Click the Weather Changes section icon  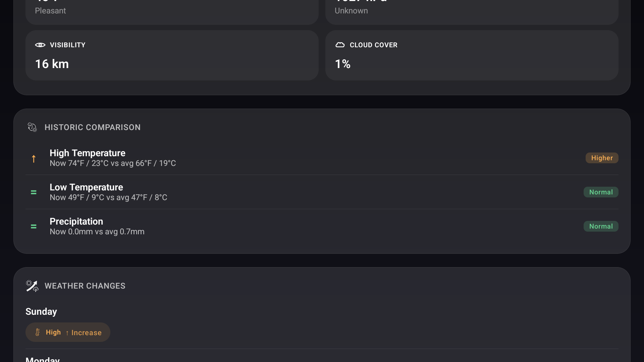pos(32,286)
